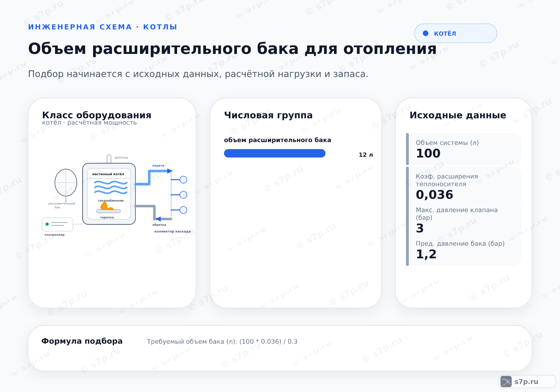Click the controller box with green indicator
Image resolution: width=560 pixels, height=392 pixels.
[x=57, y=224]
